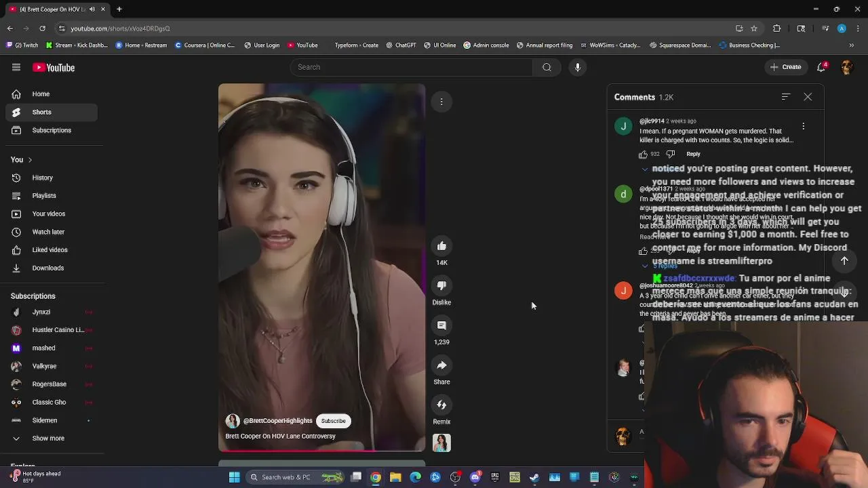Click the address bar URL
Screen dimensions: 868x488
[x=120, y=28]
